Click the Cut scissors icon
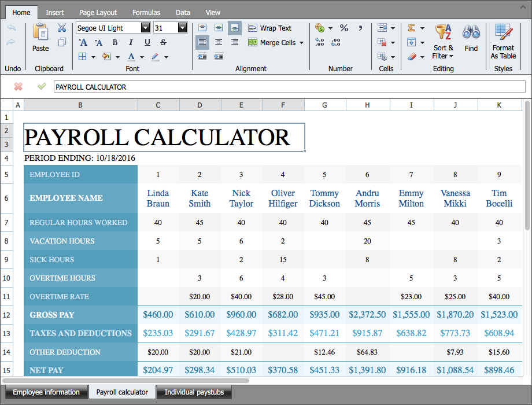This screenshot has width=532, height=405. pyautogui.click(x=62, y=28)
